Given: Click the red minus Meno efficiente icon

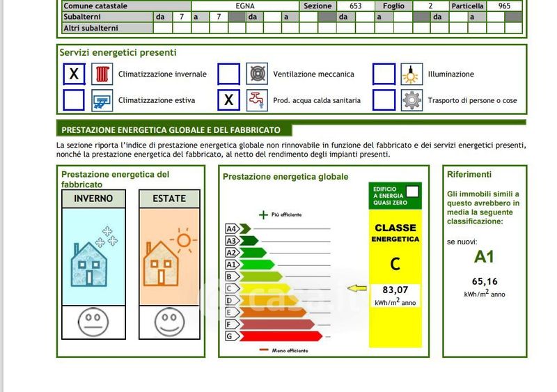Looking at the screenshot, I should 264,350.
